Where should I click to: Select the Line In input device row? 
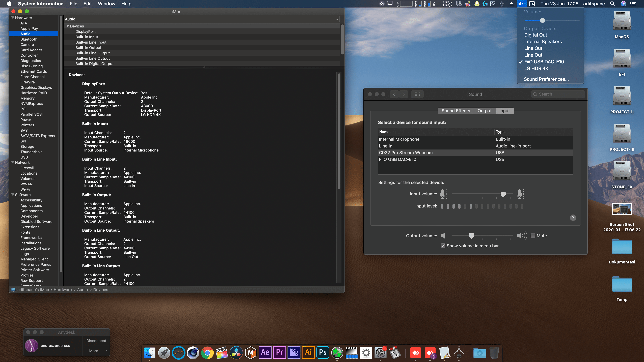click(x=475, y=146)
